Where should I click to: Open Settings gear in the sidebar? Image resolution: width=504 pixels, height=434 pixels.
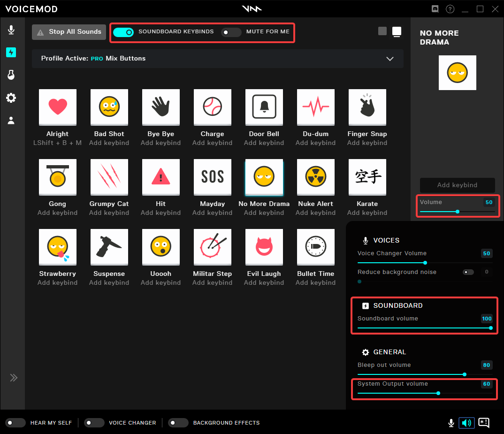11,98
